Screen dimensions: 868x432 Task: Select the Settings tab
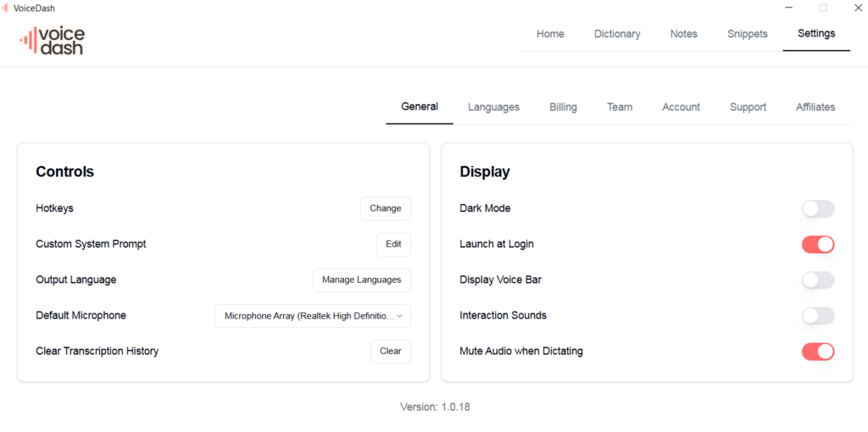point(816,34)
